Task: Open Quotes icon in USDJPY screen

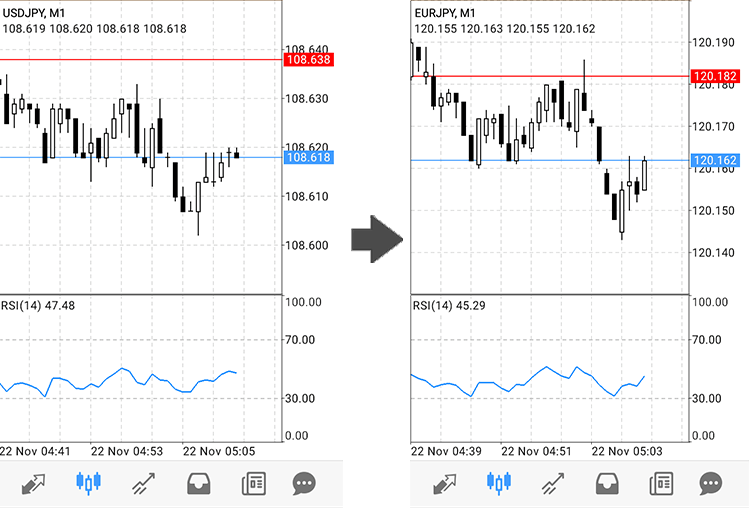Action: (x=33, y=484)
